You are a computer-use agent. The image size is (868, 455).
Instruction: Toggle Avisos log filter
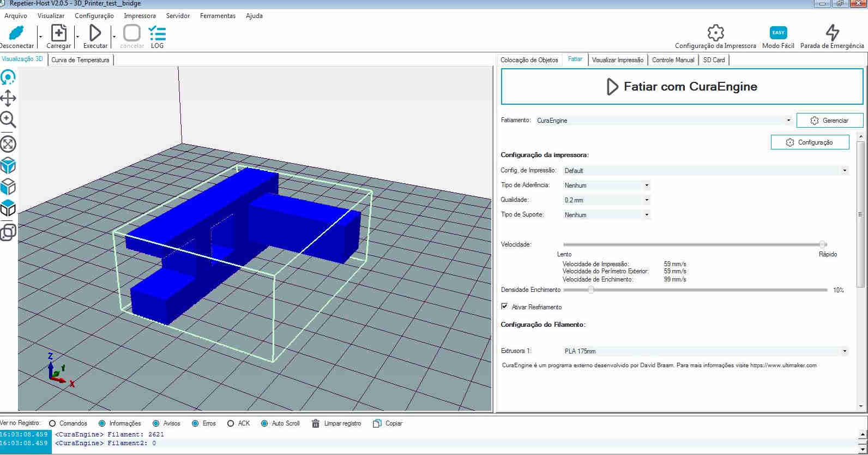156,423
